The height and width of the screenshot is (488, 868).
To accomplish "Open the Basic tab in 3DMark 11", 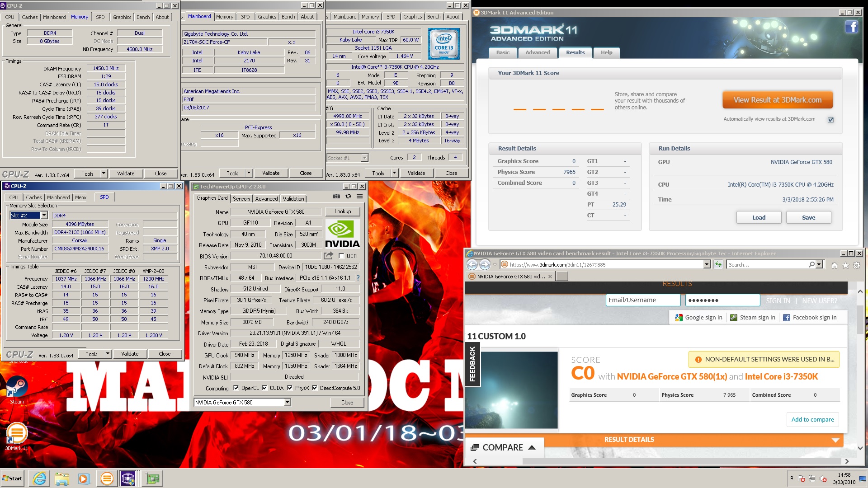I will [x=503, y=52].
